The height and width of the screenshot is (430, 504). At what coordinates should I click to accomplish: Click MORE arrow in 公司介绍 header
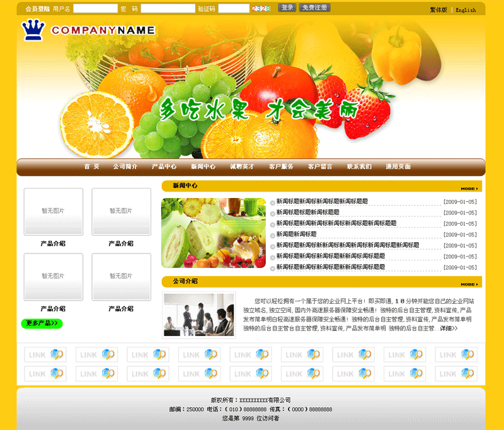(469, 284)
